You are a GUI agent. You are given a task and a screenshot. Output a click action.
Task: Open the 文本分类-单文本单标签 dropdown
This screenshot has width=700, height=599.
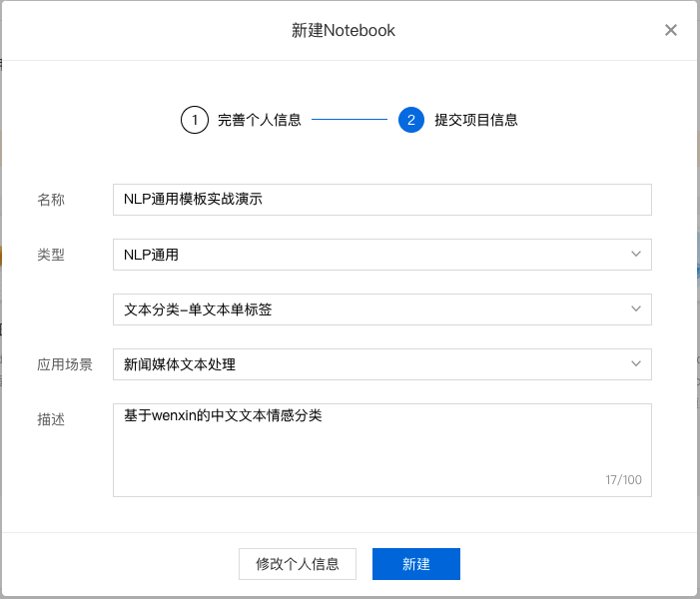pos(382,309)
